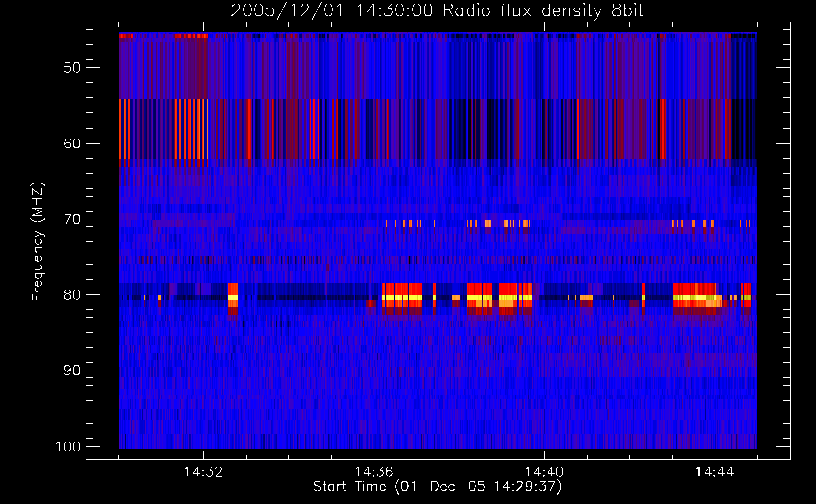Select the 14:44 time axis label

(x=715, y=472)
